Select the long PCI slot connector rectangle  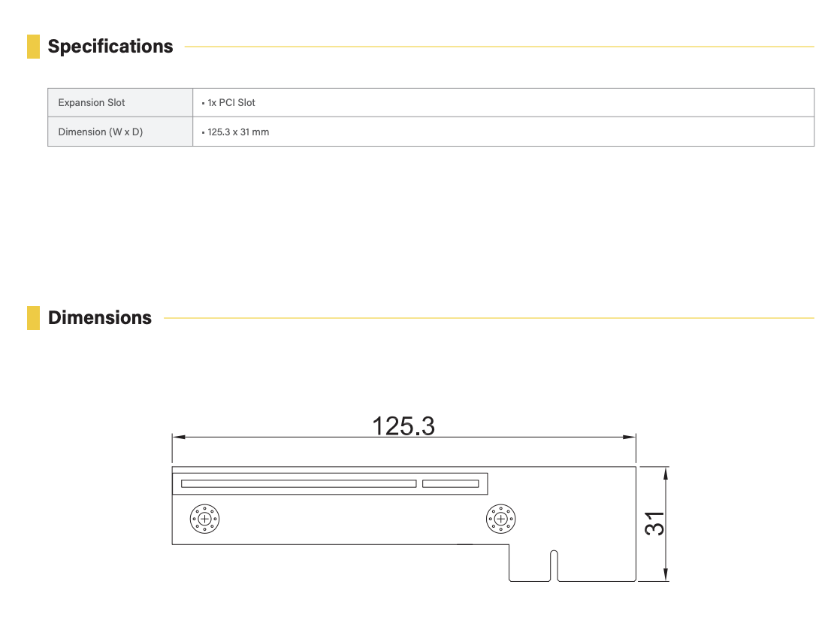(298, 483)
